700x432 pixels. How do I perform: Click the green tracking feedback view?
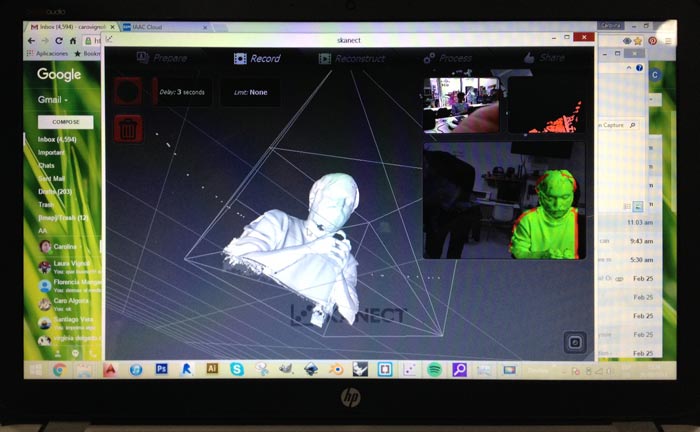click(x=504, y=201)
